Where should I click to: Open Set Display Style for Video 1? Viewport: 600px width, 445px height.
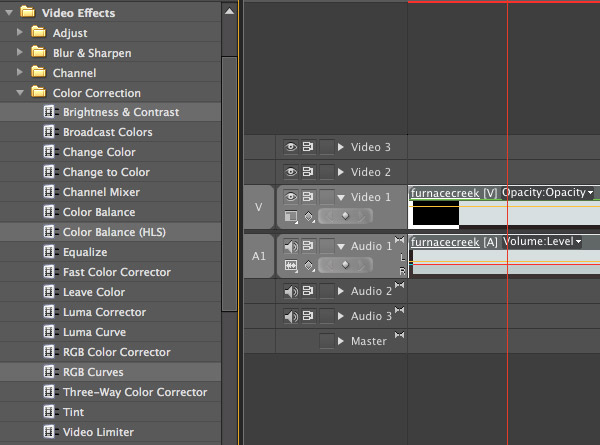[291, 217]
